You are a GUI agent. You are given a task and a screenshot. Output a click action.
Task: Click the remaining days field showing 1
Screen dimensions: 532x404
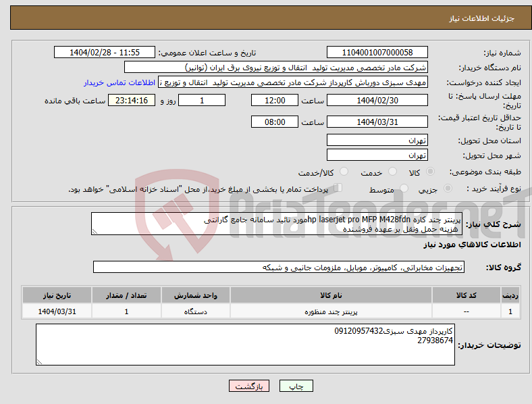202,100
